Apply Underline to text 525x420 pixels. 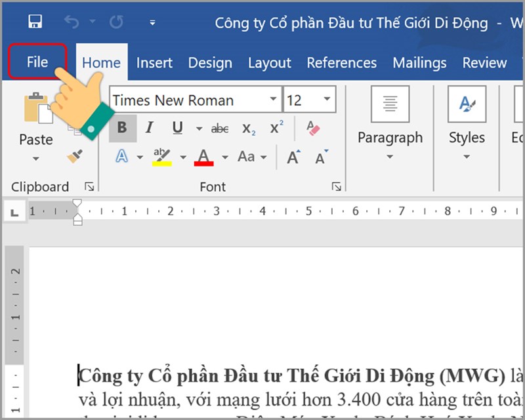(176, 128)
